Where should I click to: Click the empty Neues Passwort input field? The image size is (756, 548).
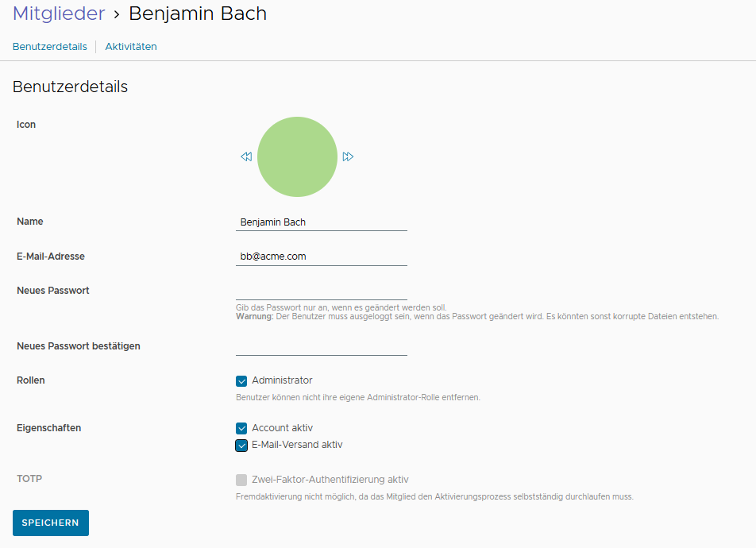click(x=322, y=291)
